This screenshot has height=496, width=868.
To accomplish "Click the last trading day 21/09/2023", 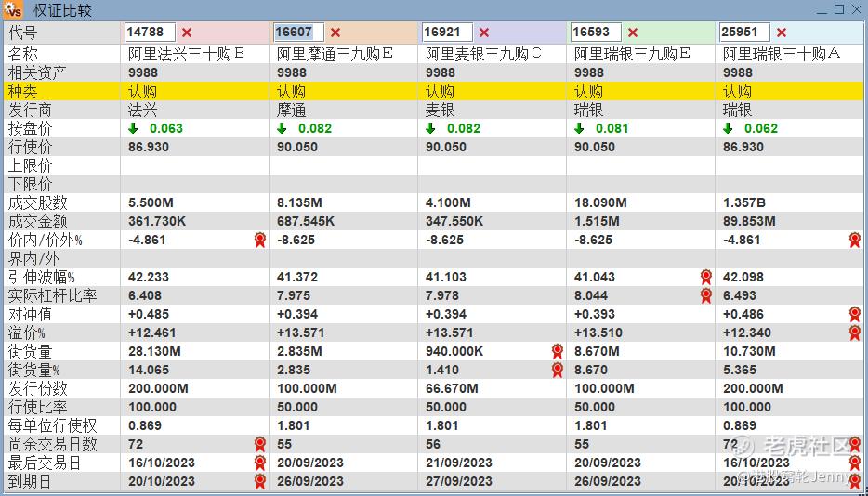I will point(459,463).
